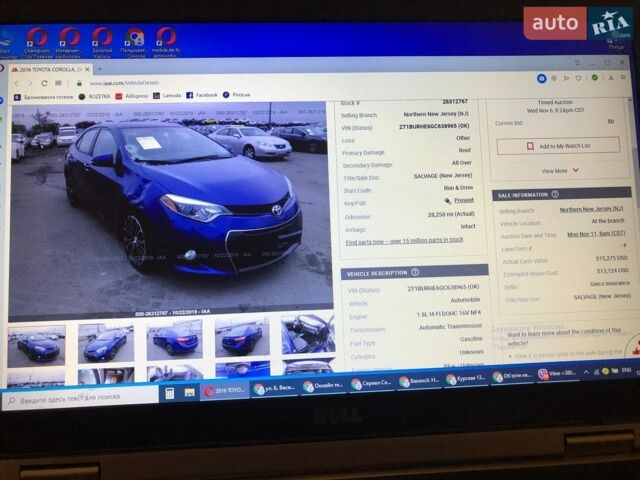Open the Speed Dial grid icon
640x480 pixels.
coord(58,83)
